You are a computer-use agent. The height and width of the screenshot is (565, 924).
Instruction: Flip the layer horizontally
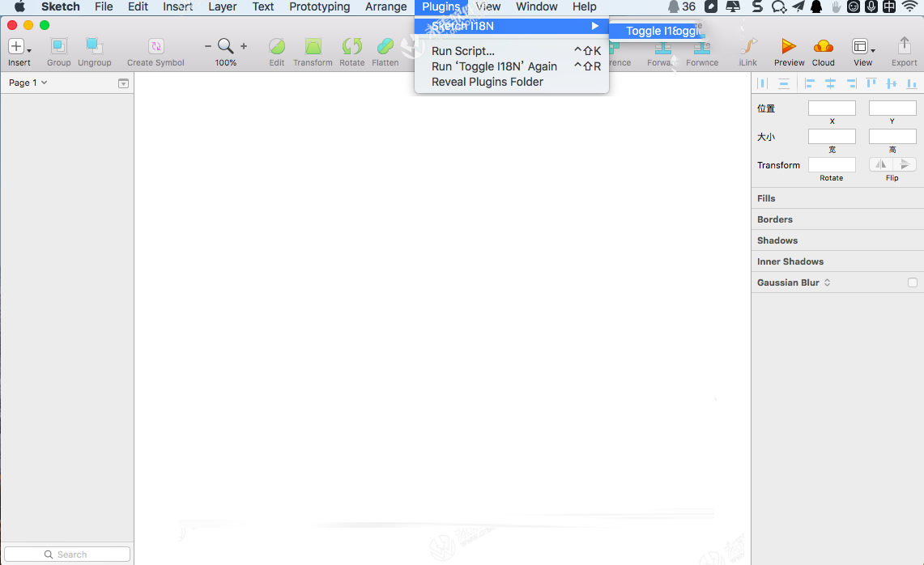(881, 164)
